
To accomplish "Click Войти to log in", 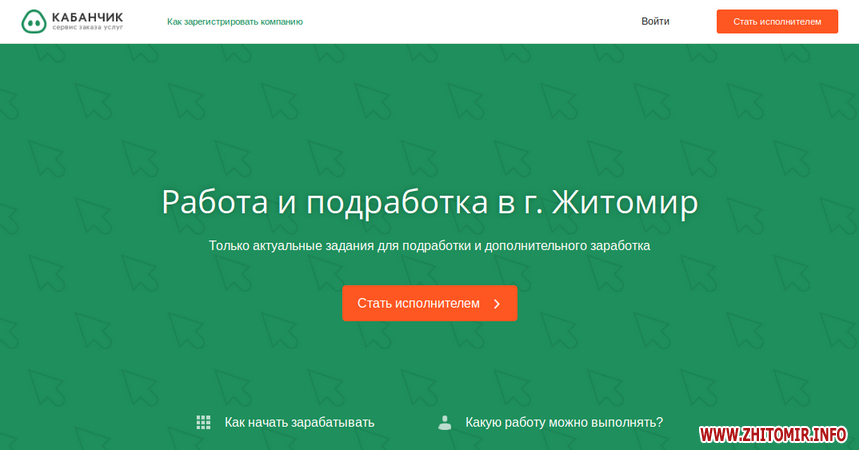I will click(655, 21).
